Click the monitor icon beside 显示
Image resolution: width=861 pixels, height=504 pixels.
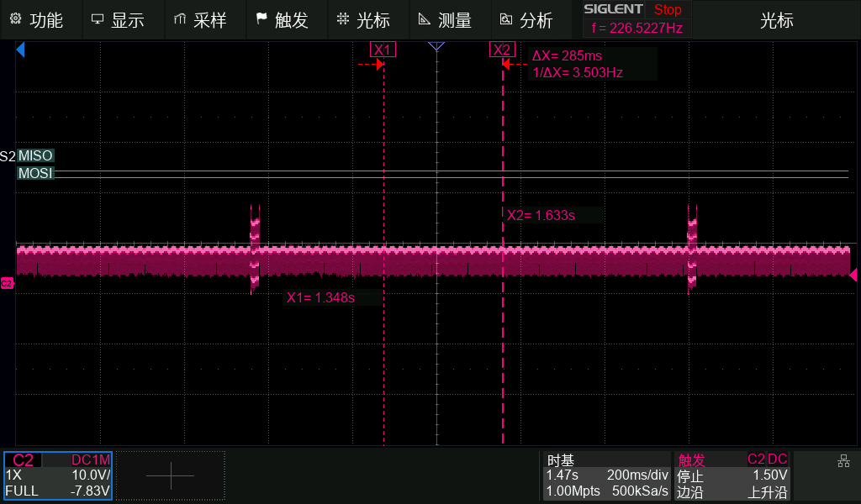click(98, 19)
